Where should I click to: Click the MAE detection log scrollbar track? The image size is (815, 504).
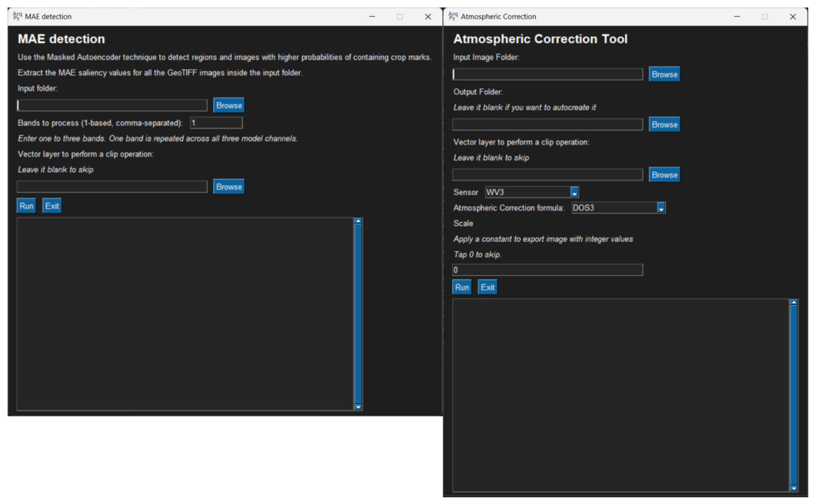[358, 313]
